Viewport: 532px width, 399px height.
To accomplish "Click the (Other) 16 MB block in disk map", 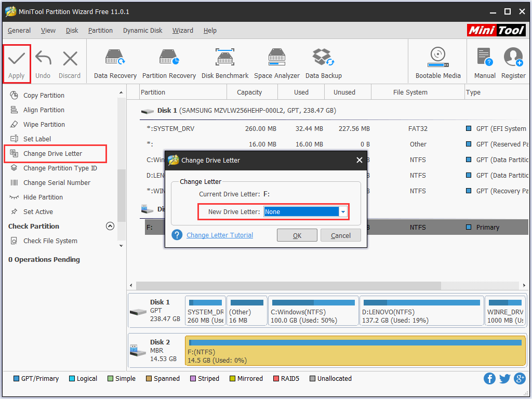I will [247, 311].
